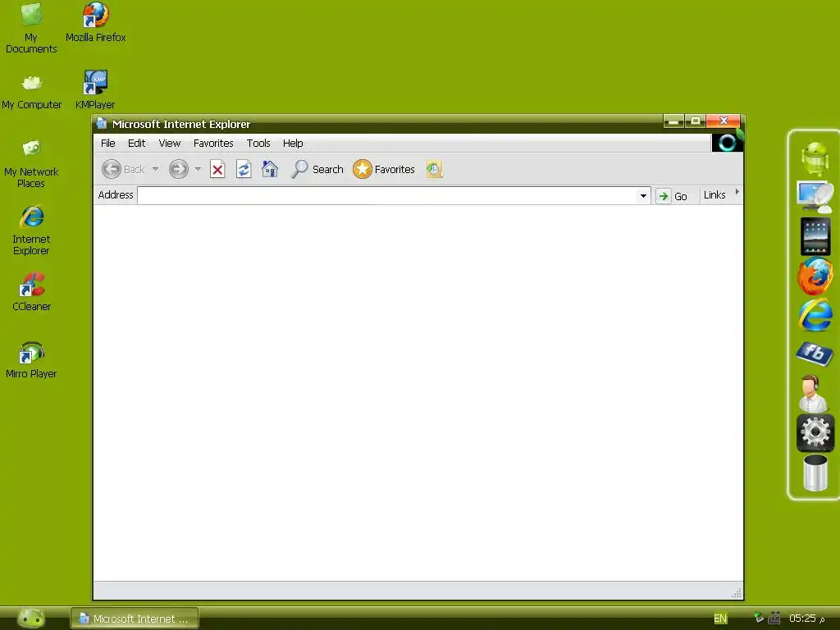840x630 pixels.
Task: Open the Tools menu
Action: tap(258, 143)
